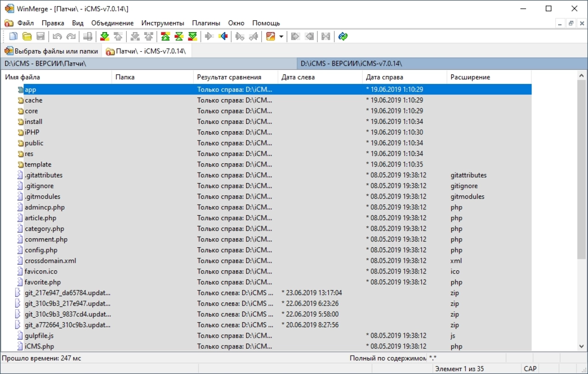Click the Previous Difference up-arrow icon
Image resolution: width=588 pixels, height=374 pixels.
click(x=118, y=36)
